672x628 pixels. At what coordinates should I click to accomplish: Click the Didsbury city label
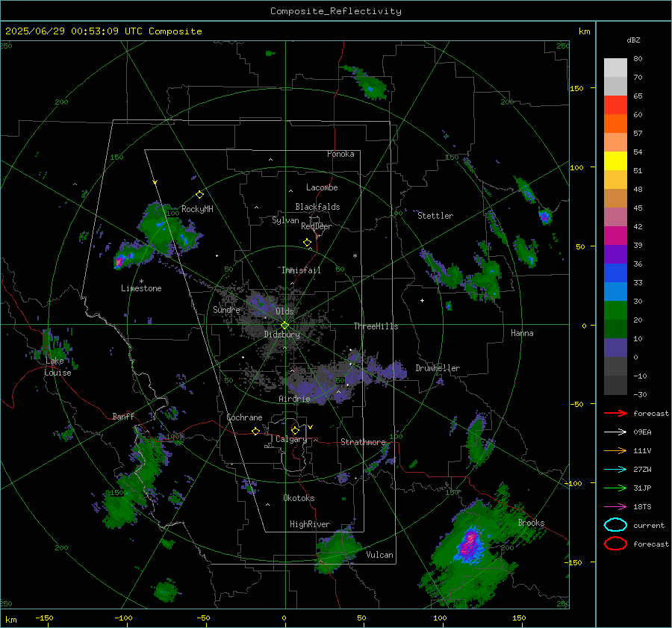281,335
